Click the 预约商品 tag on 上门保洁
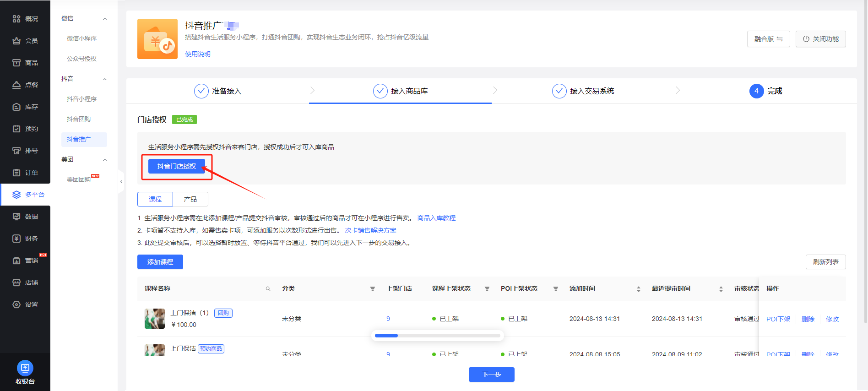The width and height of the screenshot is (868, 391). [x=211, y=349]
